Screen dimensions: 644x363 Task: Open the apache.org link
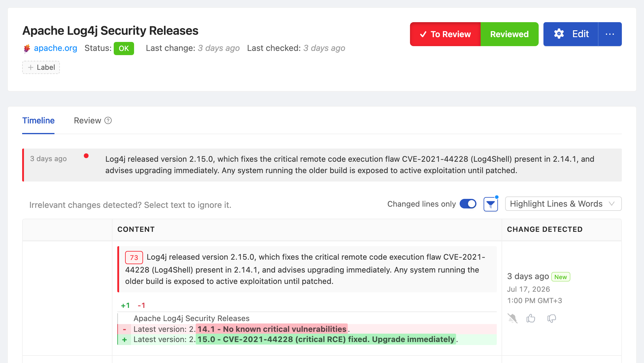pyautogui.click(x=55, y=48)
